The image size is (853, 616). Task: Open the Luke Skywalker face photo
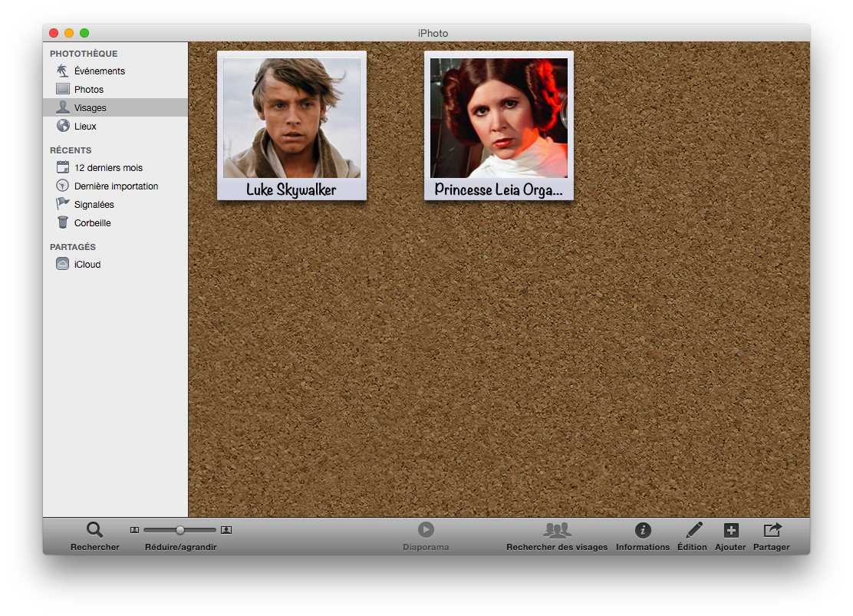292,118
